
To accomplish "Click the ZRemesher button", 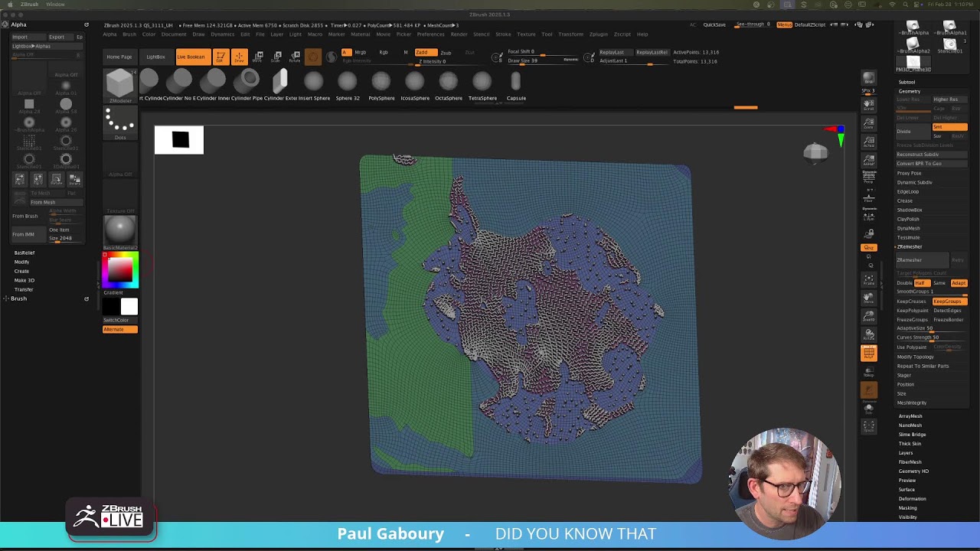I will click(x=923, y=260).
